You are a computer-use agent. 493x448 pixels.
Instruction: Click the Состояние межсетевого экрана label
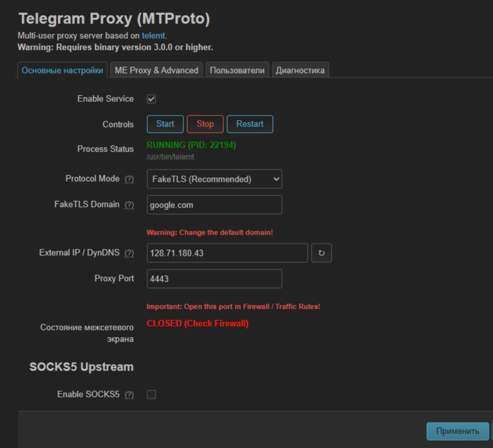coord(87,333)
